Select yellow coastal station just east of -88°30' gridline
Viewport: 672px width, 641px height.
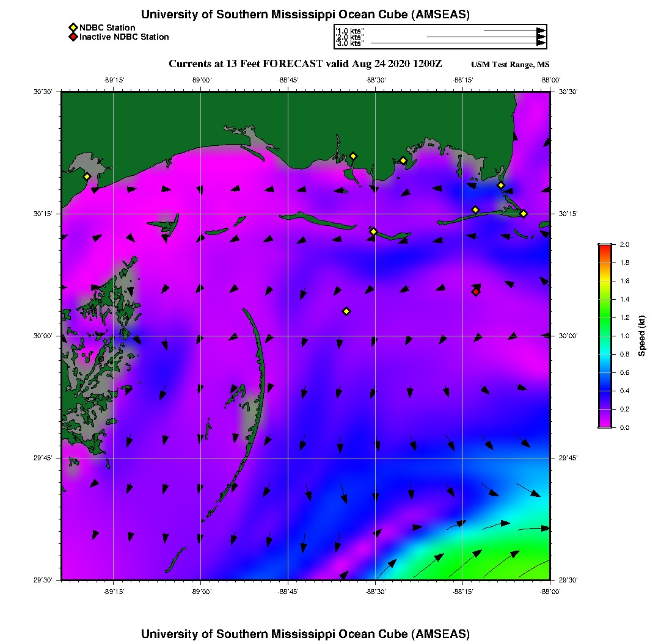(403, 161)
